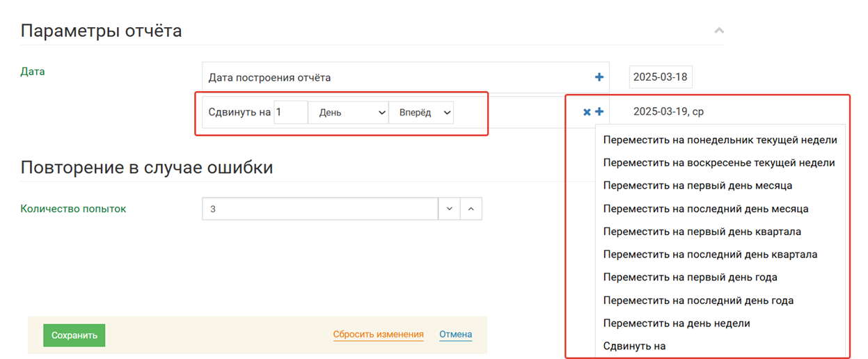868x359 pixels.
Task: Choose Переместить на последний день квартала
Action: pyautogui.click(x=710, y=255)
